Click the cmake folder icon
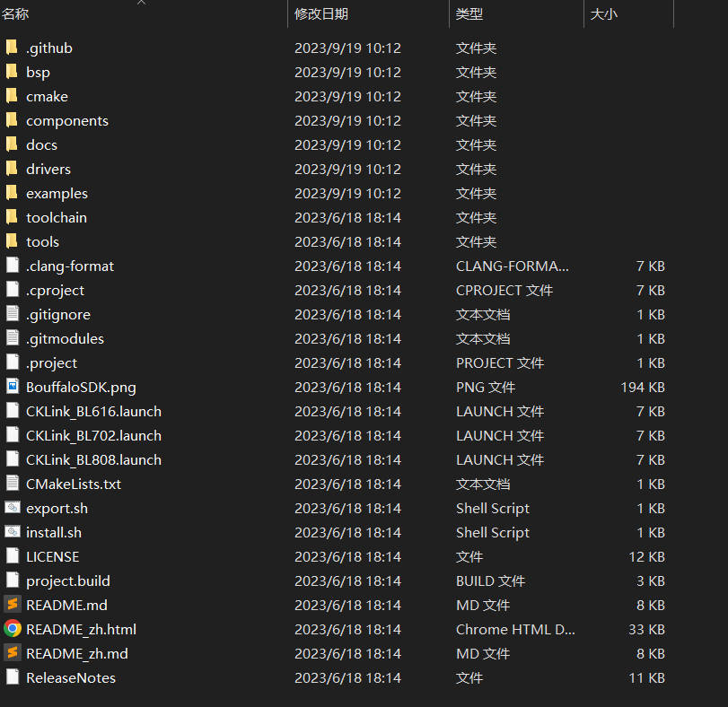728x707 pixels. [x=12, y=96]
